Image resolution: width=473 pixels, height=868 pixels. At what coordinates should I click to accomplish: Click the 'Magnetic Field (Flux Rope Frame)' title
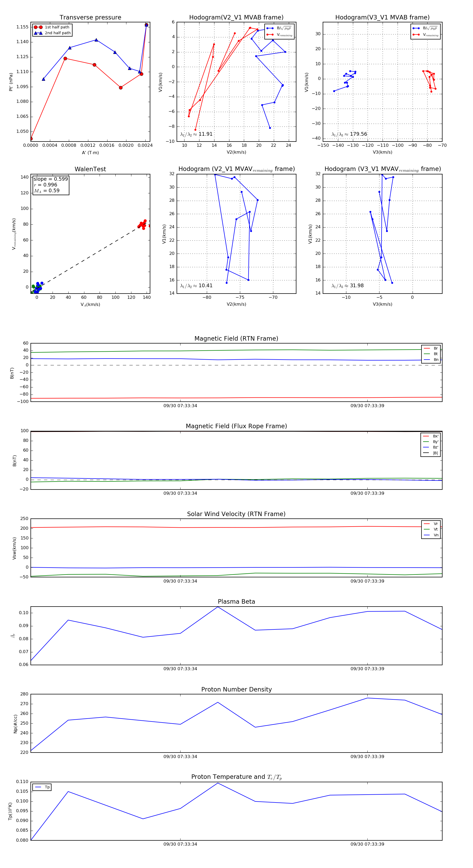coord(236,426)
